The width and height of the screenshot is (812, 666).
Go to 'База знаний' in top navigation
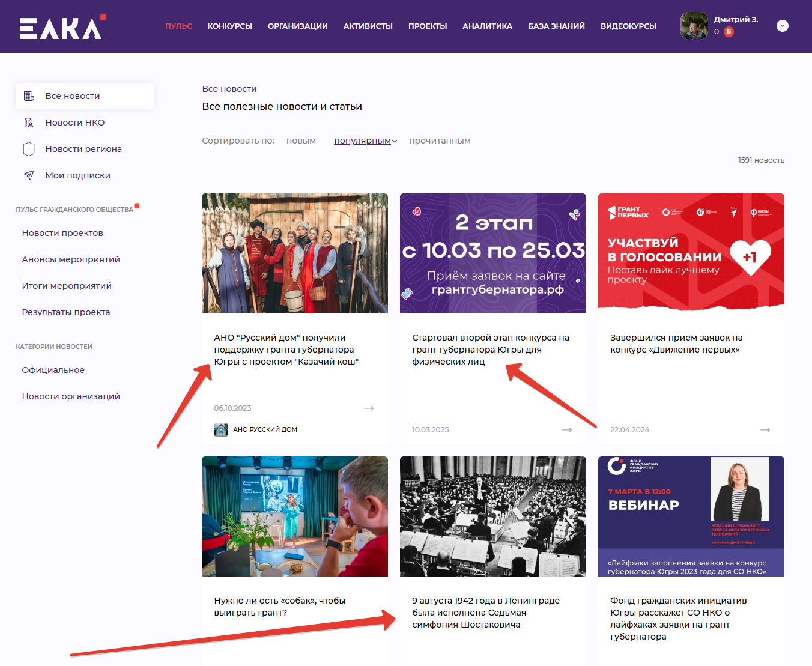[x=556, y=26]
